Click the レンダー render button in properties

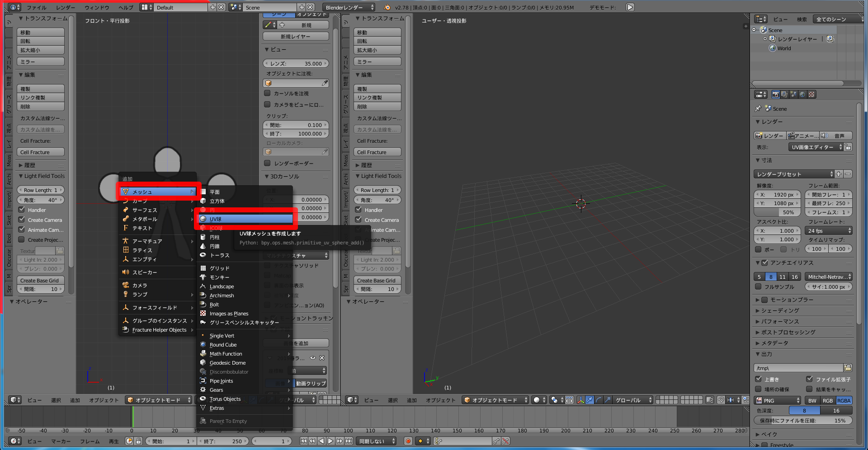coord(770,136)
